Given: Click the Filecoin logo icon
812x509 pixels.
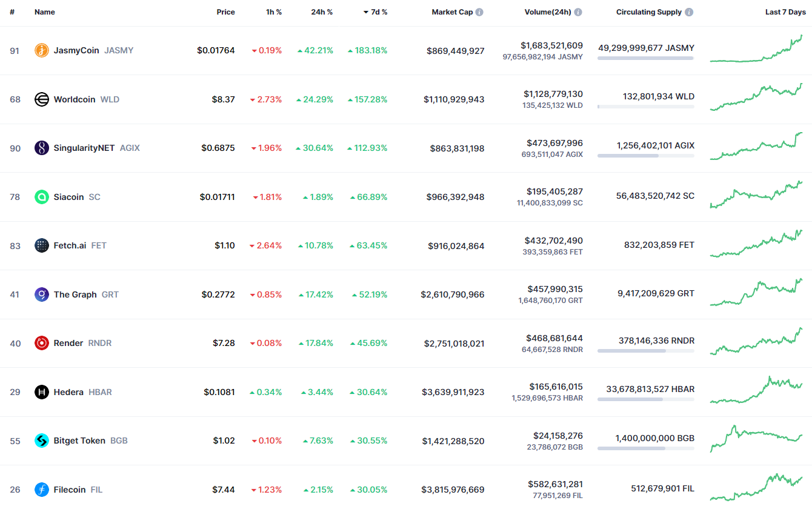Looking at the screenshot, I should pos(42,490).
